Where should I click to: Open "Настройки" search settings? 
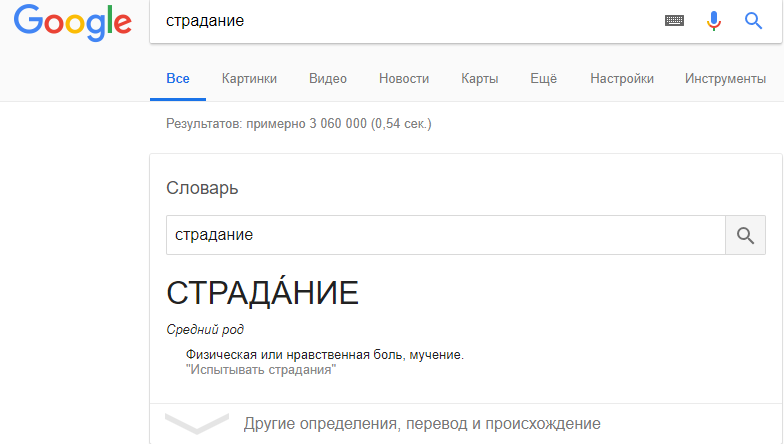point(622,79)
